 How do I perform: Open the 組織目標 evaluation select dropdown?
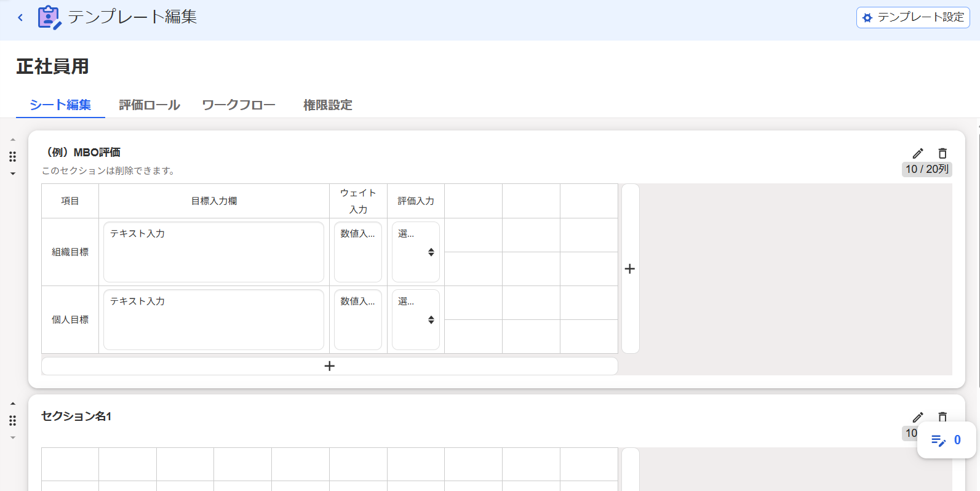coord(416,252)
